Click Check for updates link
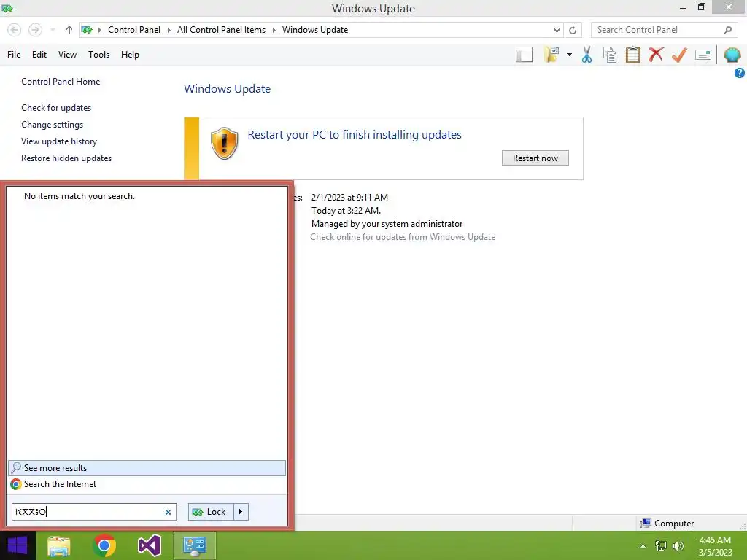The height and width of the screenshot is (560, 747). (x=56, y=108)
